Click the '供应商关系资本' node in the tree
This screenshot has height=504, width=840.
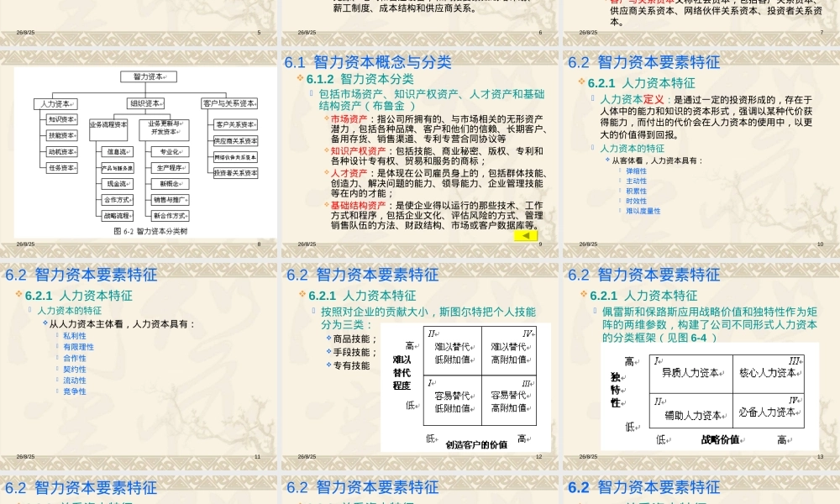coord(236,141)
